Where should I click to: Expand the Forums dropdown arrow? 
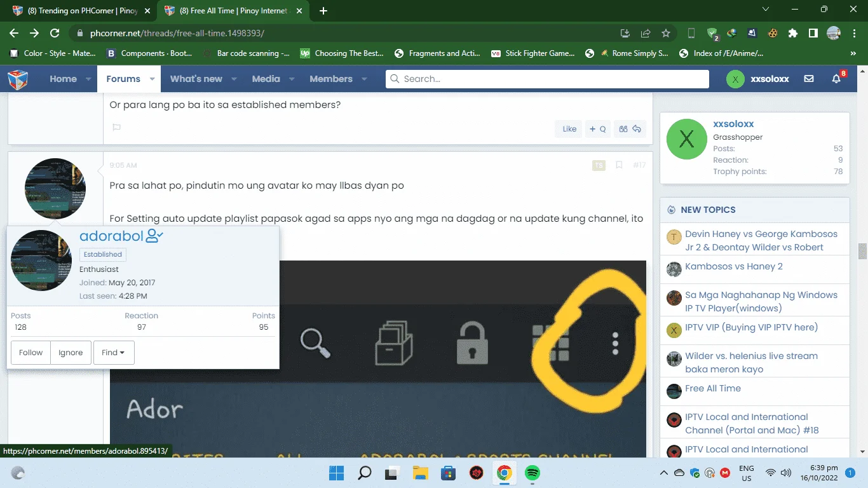tap(152, 79)
